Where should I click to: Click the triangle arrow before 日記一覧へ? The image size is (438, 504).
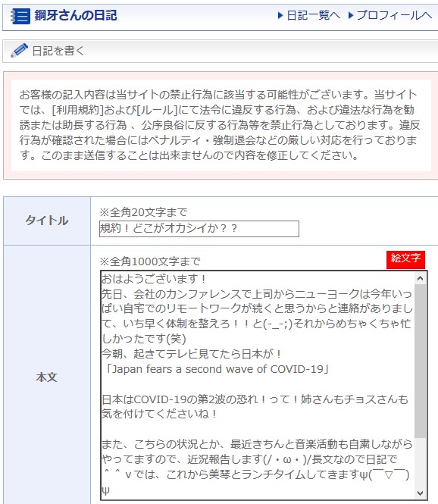pyautogui.click(x=280, y=15)
